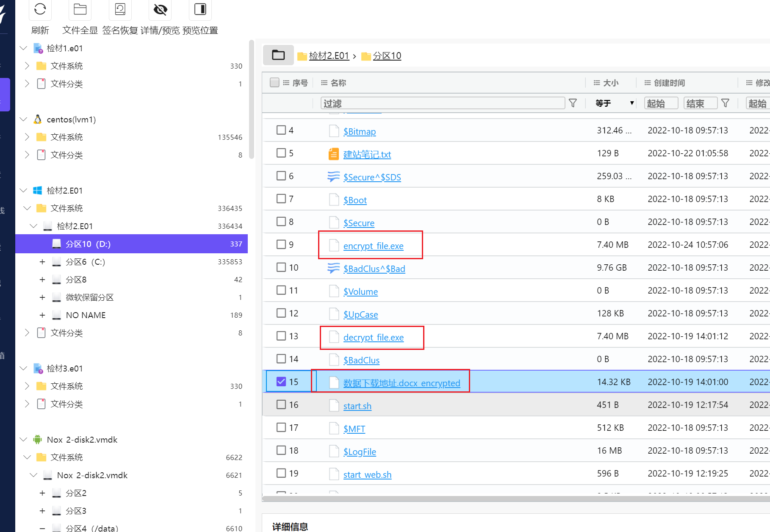
Task: Check the row 9 encrypt_file.exe checkbox
Action: click(x=281, y=244)
